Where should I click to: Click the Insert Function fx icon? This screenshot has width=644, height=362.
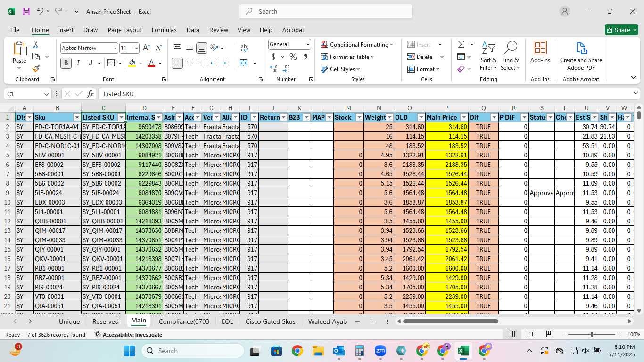(x=91, y=94)
